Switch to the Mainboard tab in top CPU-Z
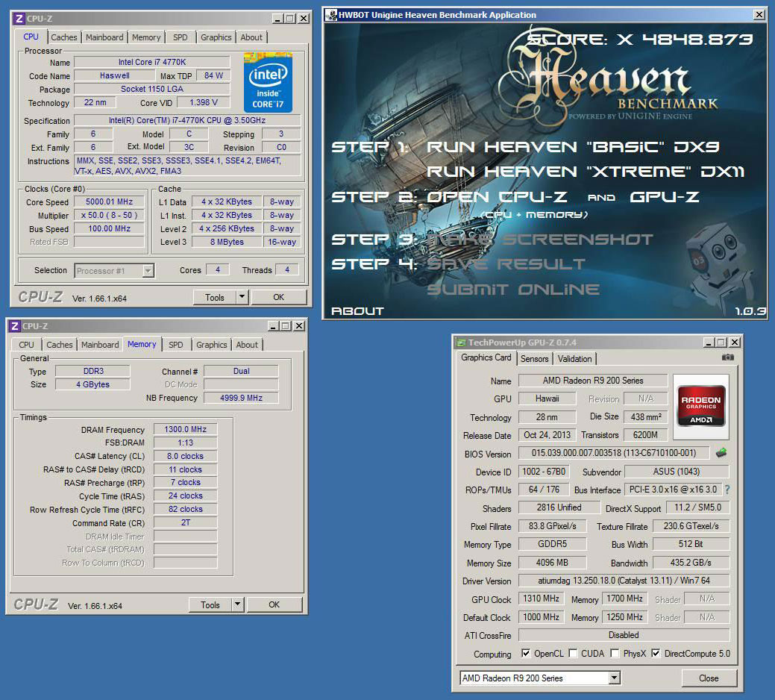 (104, 37)
